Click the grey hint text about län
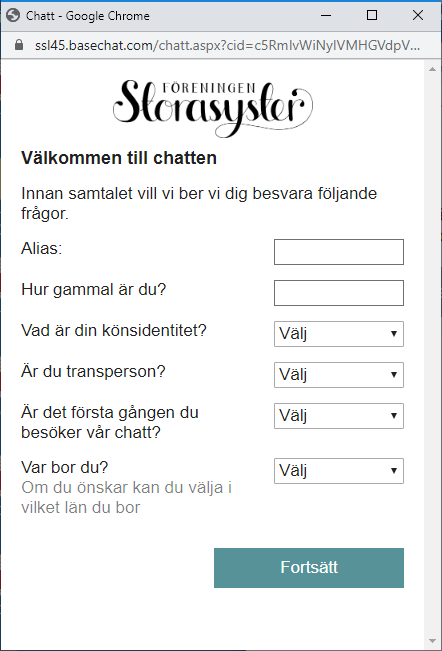 127,497
